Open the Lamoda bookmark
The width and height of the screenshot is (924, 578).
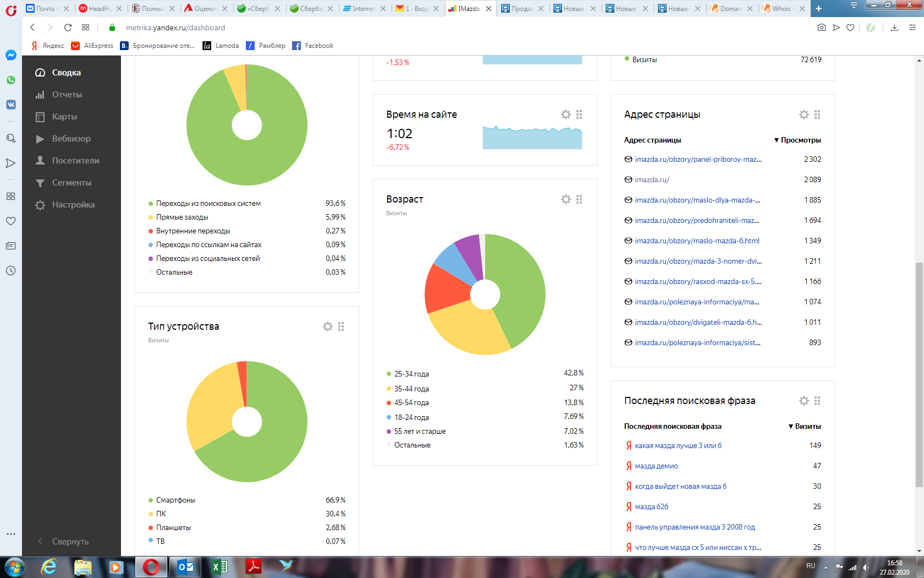[x=221, y=46]
